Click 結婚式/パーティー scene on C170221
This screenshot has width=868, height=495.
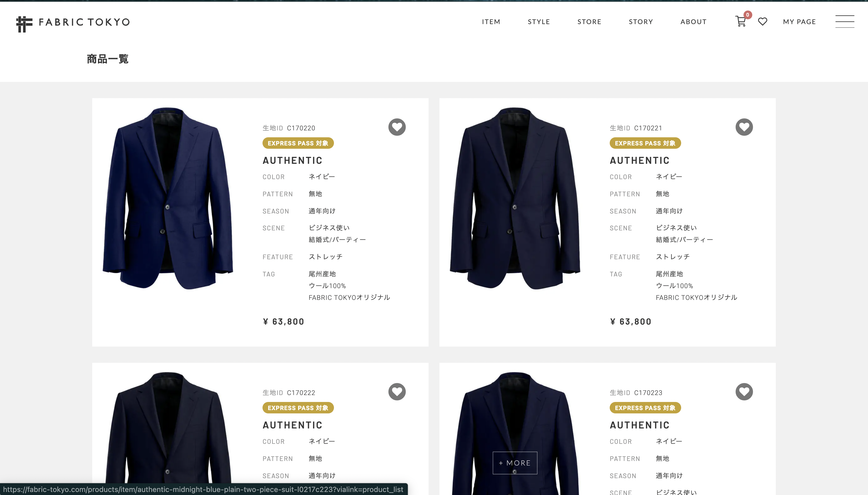coord(684,240)
